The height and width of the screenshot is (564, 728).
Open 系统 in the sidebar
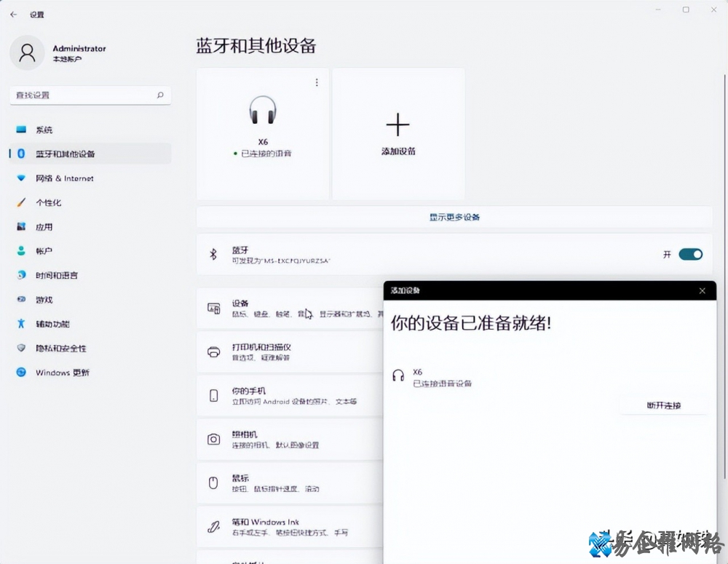pos(44,130)
